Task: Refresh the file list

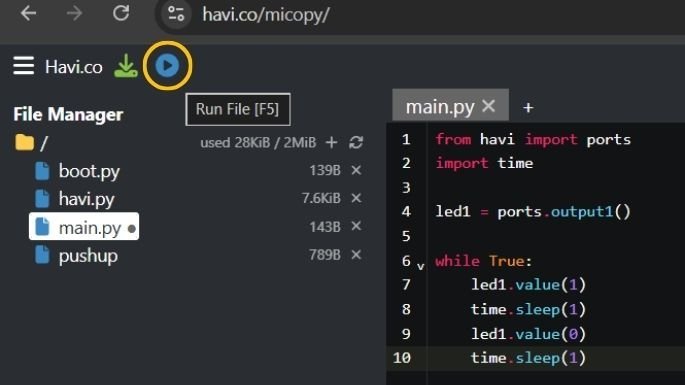Action: tap(356, 142)
